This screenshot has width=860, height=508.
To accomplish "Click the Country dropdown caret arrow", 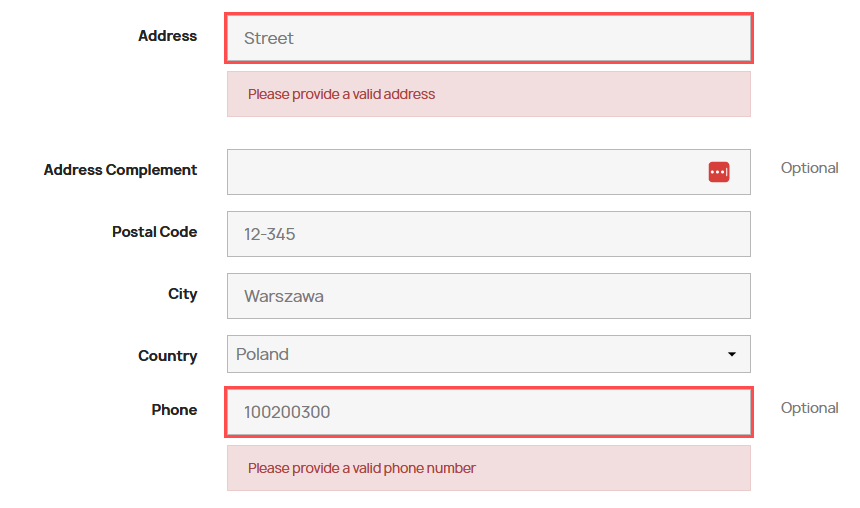I will [731, 354].
